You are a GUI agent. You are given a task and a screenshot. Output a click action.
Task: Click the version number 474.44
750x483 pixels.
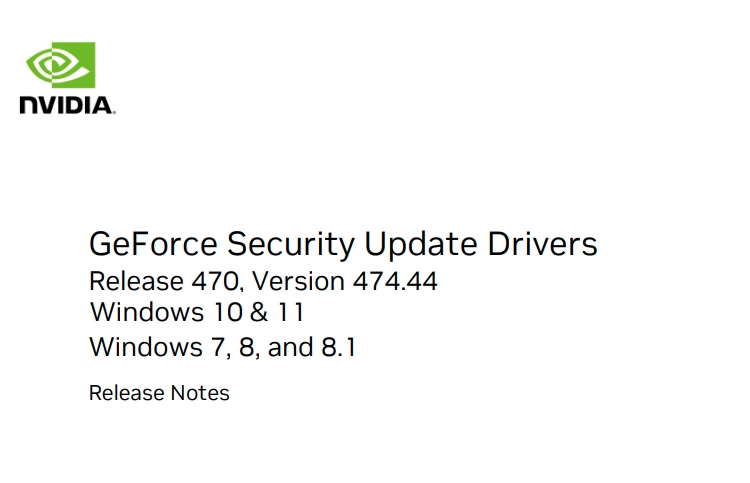(x=395, y=281)
